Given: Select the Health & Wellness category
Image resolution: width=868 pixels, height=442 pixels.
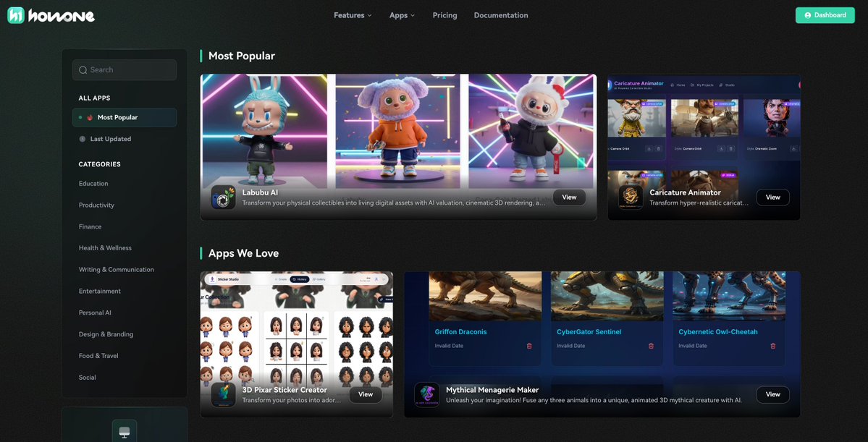Looking at the screenshot, I should coord(105,248).
